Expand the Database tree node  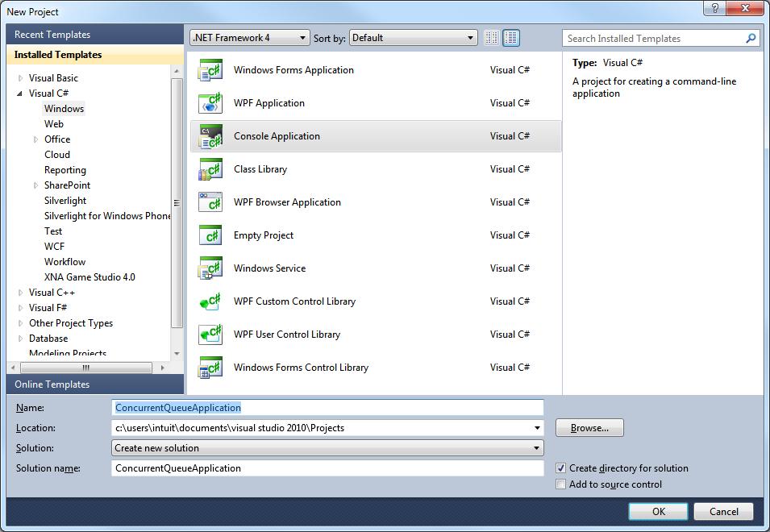pyautogui.click(x=20, y=339)
